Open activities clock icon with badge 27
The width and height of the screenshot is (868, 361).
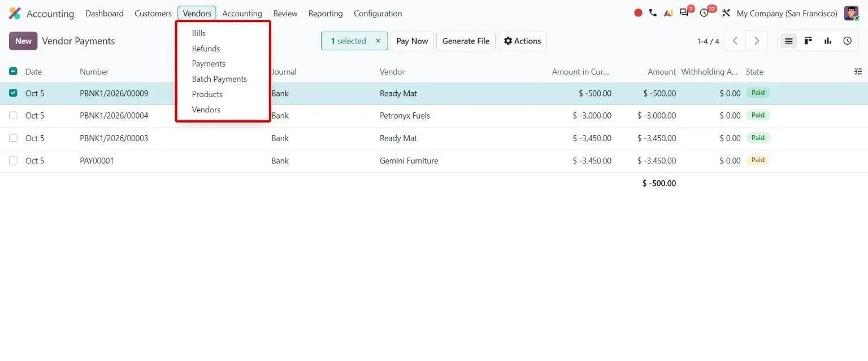click(704, 13)
